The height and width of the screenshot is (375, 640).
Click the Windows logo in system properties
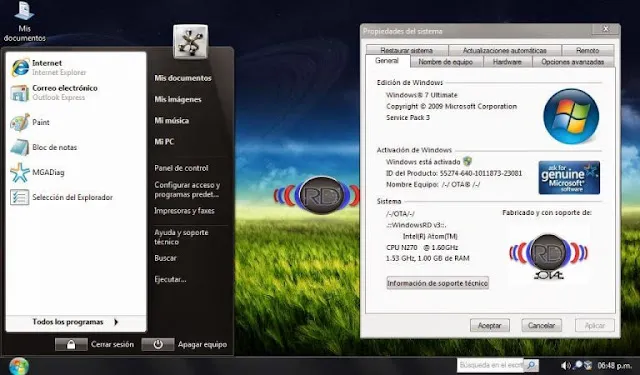(x=571, y=116)
